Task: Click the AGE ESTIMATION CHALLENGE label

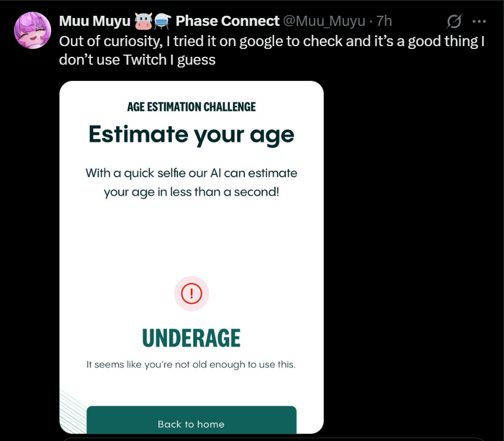Action: (x=192, y=107)
